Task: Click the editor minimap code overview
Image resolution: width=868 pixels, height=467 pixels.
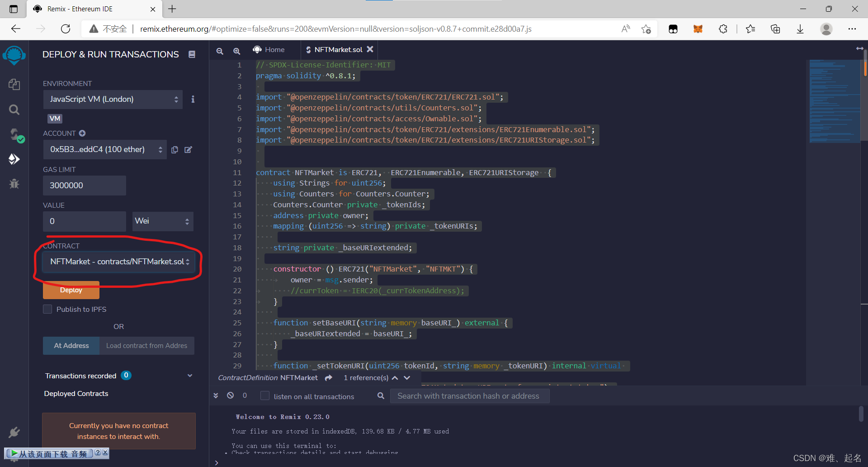Action: [835, 102]
